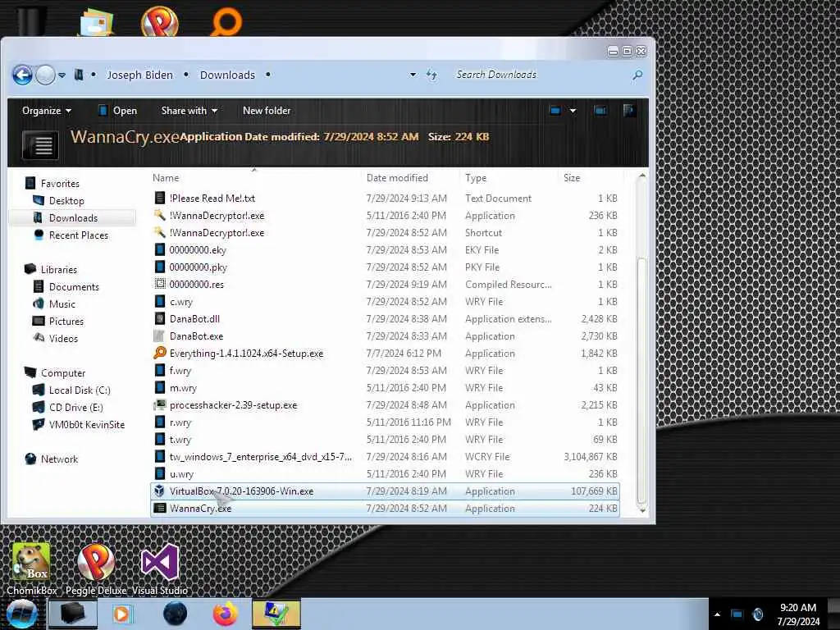Select t.wry file
Image resolution: width=840 pixels, height=630 pixels.
[180, 440]
